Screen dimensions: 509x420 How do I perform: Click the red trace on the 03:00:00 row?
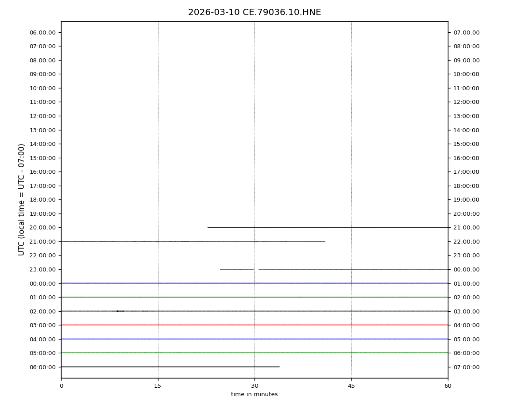254,325
